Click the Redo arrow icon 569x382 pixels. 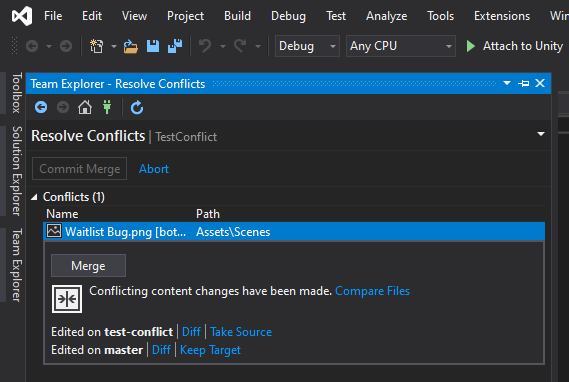(240, 46)
